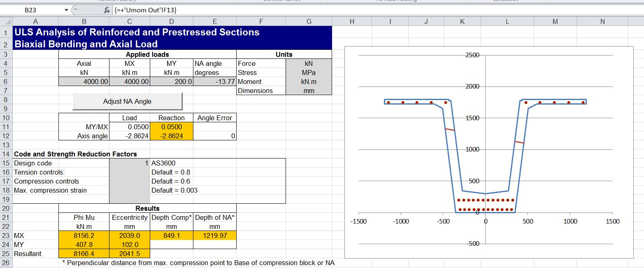Select the 2500 axis label on chart

[472, 55]
